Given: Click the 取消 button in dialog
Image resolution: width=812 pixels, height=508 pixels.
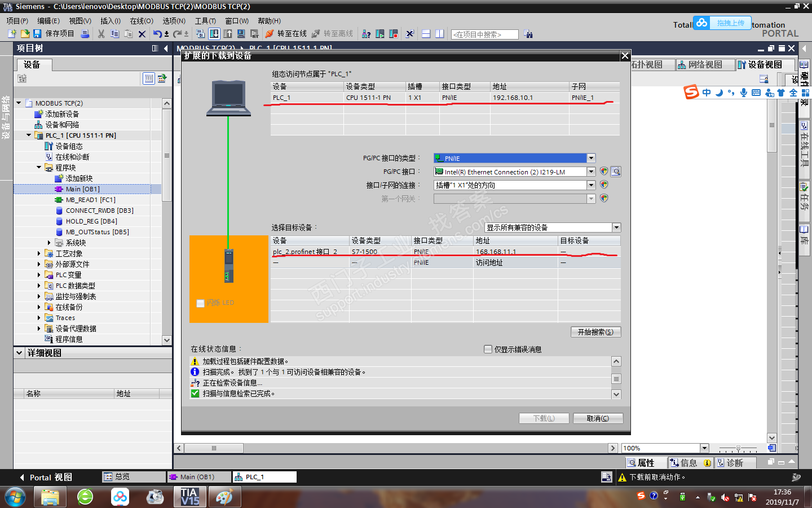Looking at the screenshot, I should tap(598, 418).
